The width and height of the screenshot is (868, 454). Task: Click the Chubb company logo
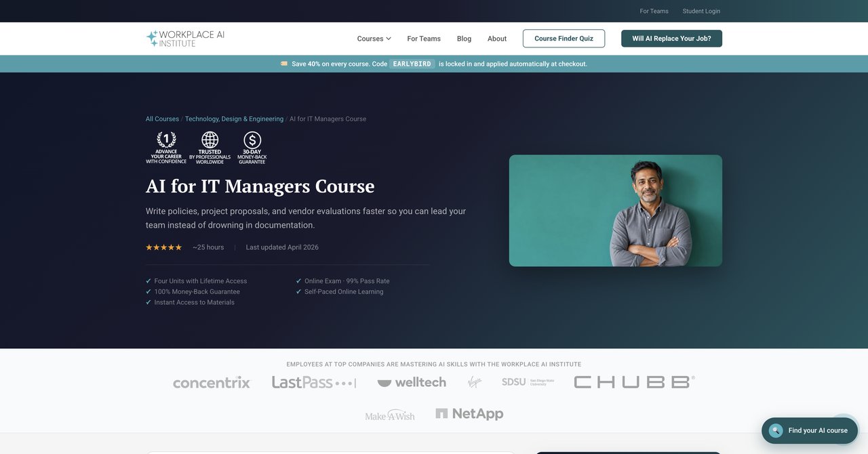(x=634, y=382)
